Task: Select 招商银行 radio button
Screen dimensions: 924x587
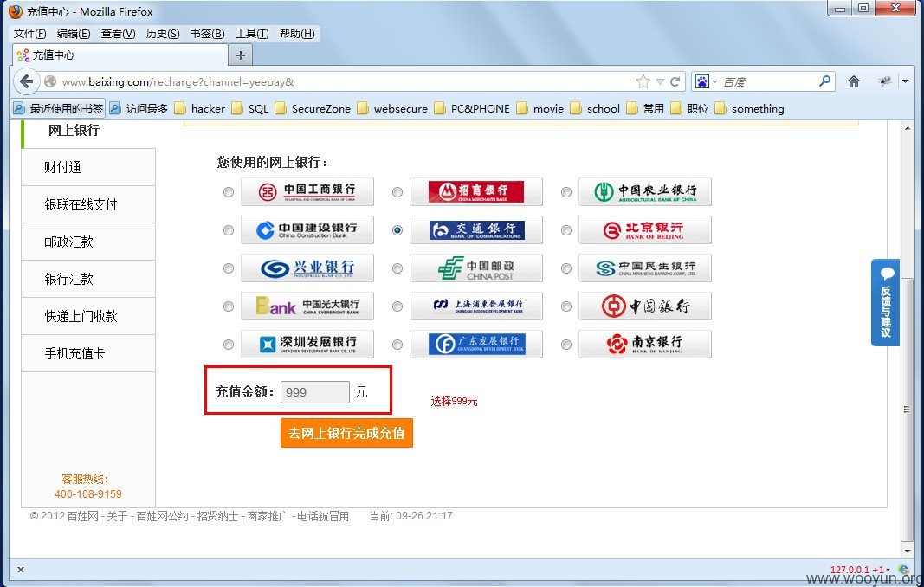Action: pos(397,192)
